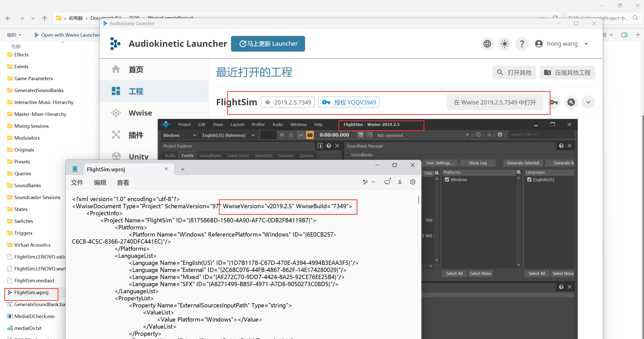This screenshot has width=644, height=339.
Task: Click the 授权 YQQV3949 license button
Action: click(x=349, y=102)
